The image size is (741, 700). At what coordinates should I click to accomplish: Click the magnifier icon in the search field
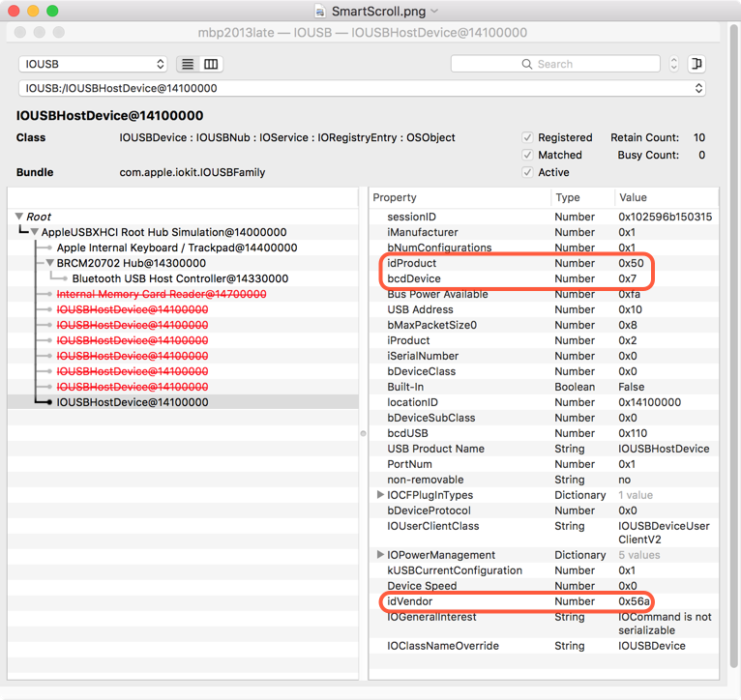pyautogui.click(x=527, y=64)
